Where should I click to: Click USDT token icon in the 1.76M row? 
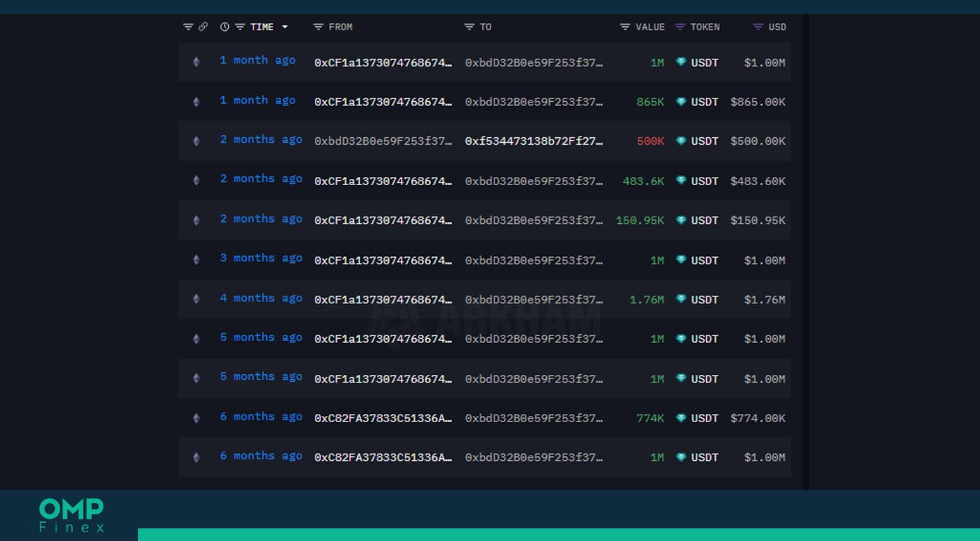tap(681, 299)
